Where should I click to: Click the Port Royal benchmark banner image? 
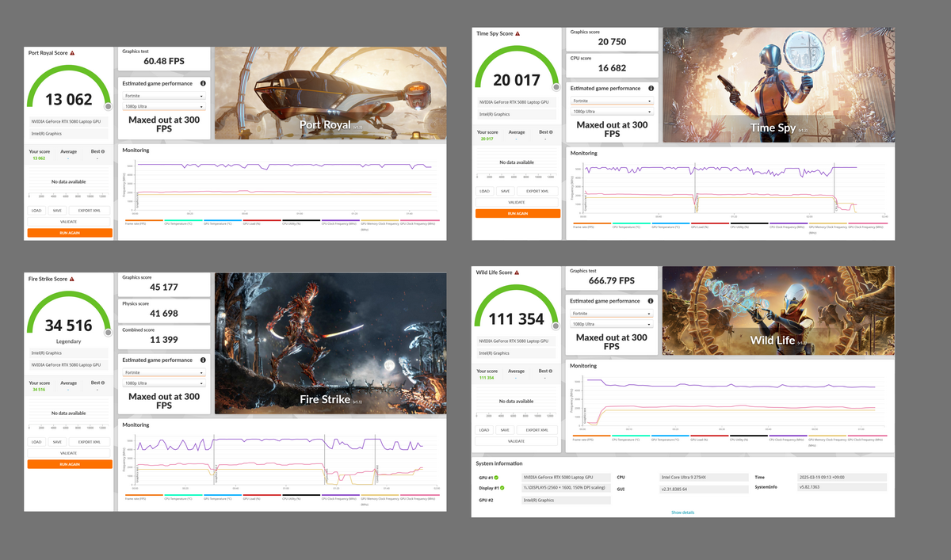pyautogui.click(x=330, y=94)
